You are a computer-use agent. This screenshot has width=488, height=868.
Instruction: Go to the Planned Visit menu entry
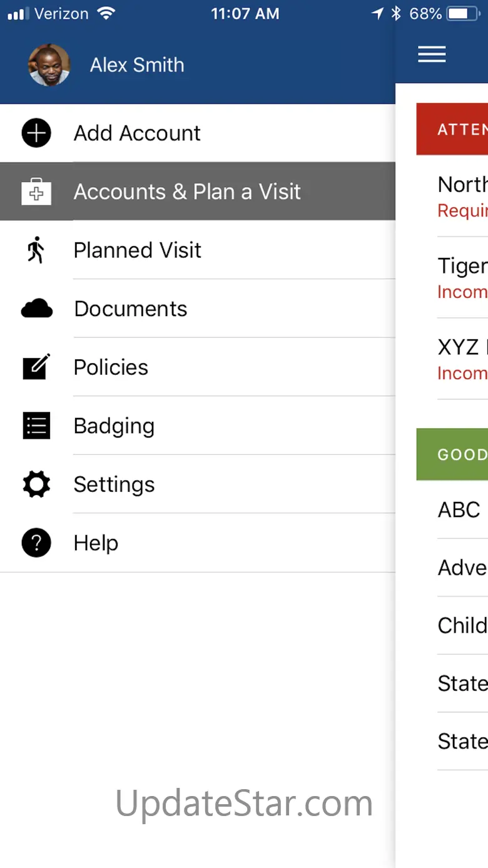[137, 250]
